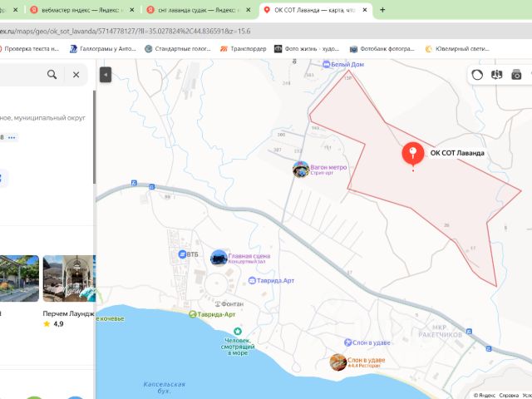Open the Стандартные голог... bookmark
The height and width of the screenshot is (399, 532).
177,49
